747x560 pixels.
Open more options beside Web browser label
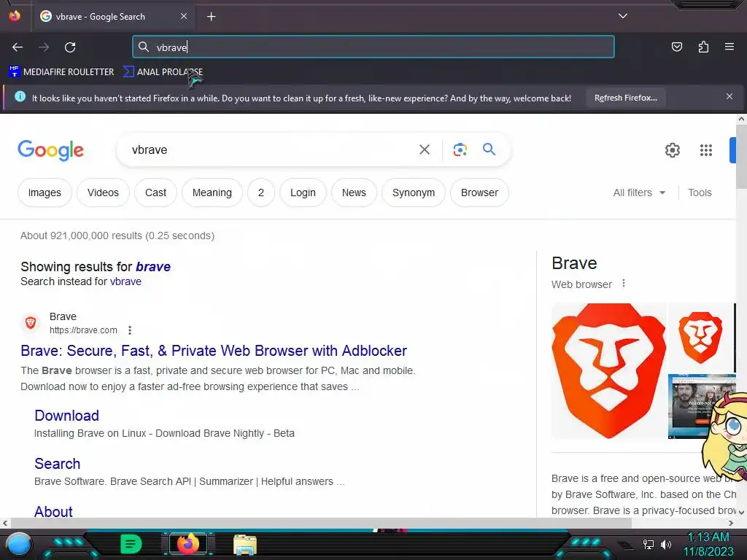pos(624,284)
